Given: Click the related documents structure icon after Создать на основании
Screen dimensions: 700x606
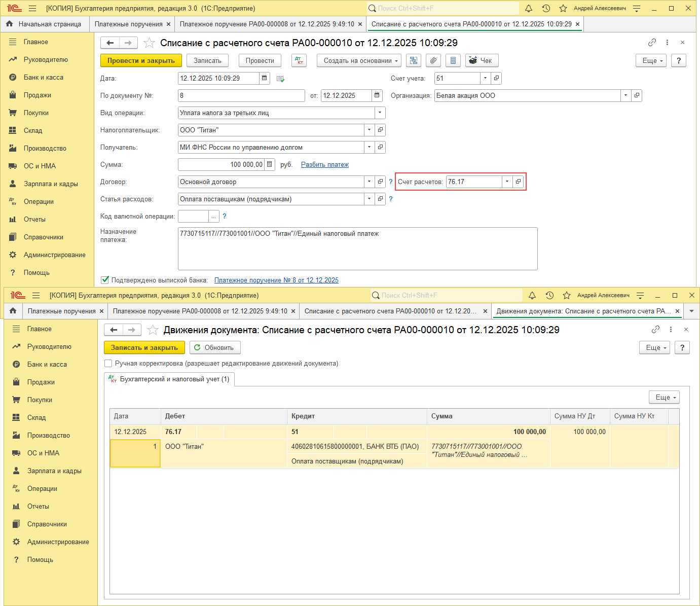Looking at the screenshot, I should (414, 60).
